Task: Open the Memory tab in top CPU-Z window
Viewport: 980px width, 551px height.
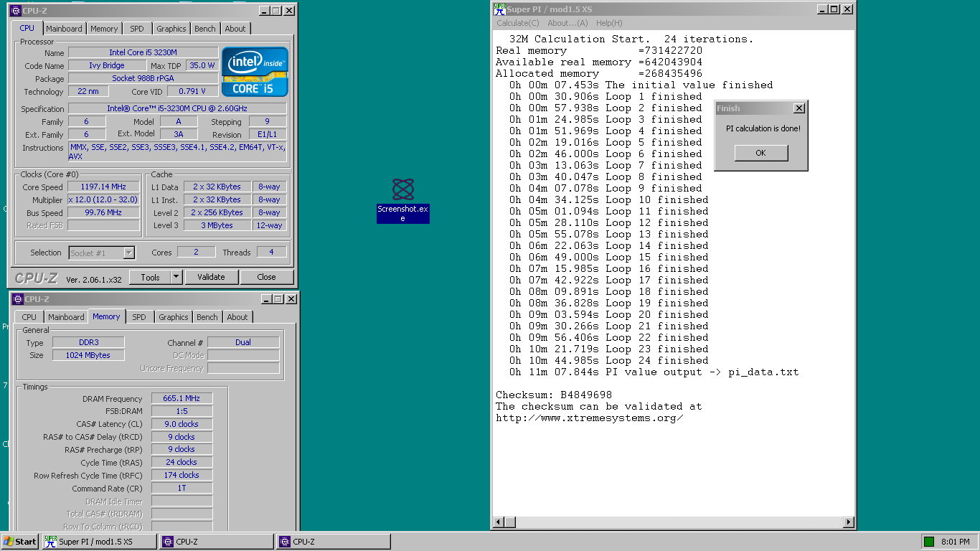Action: coord(104,29)
